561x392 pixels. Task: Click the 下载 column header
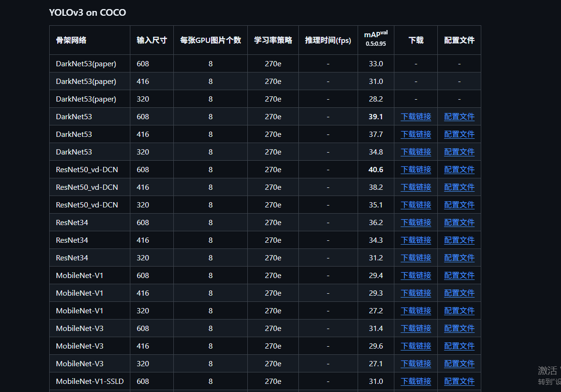point(416,40)
